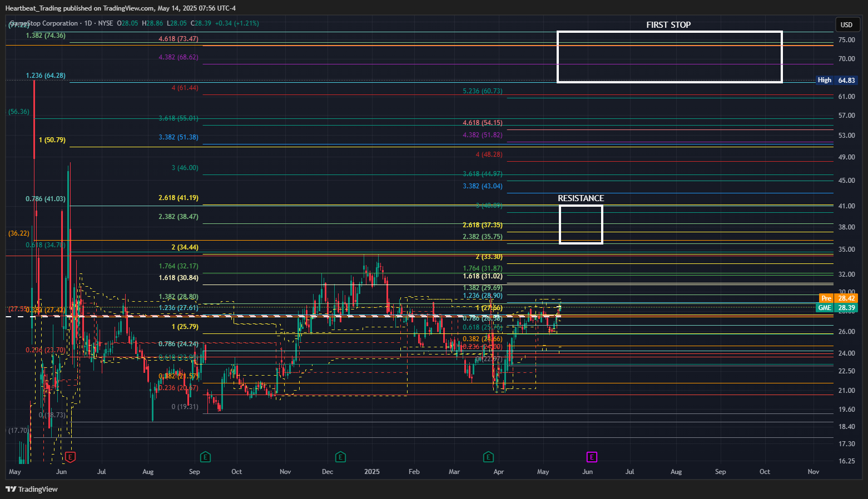This screenshot has height=499, width=868.
Task: Click the 1.764 (32.17) Fibonacci label
Action: [178, 266]
